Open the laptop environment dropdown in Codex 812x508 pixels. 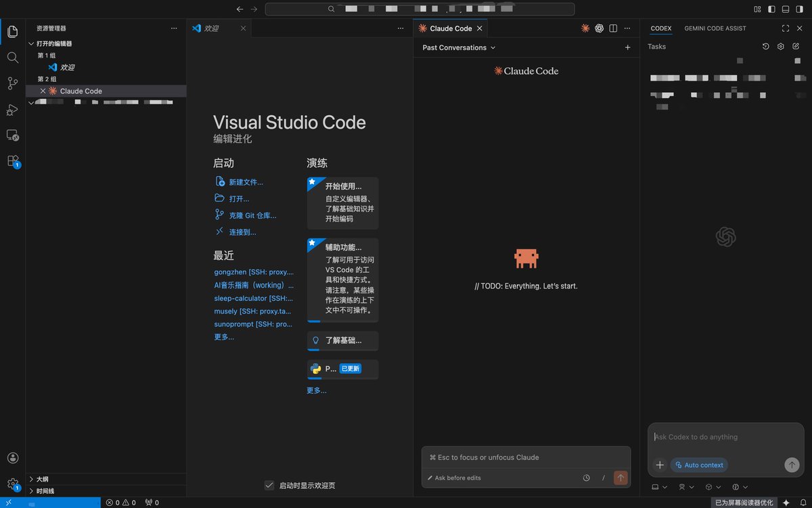(659, 487)
